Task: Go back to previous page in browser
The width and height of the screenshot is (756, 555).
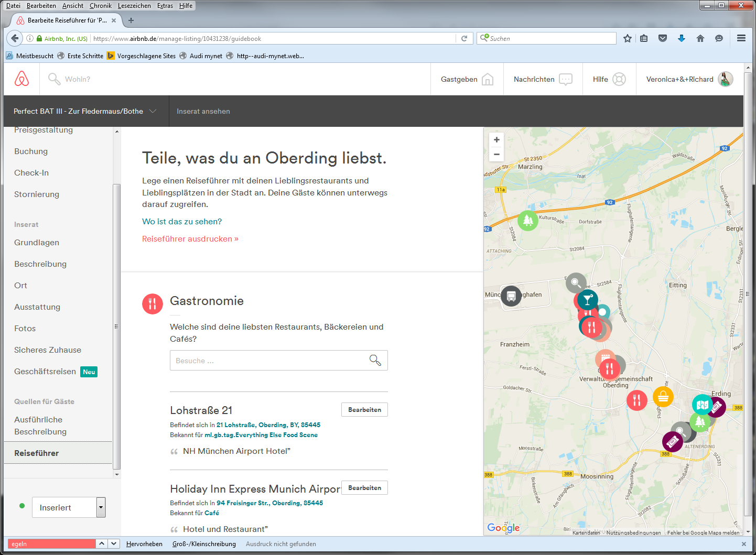Action: click(15, 38)
